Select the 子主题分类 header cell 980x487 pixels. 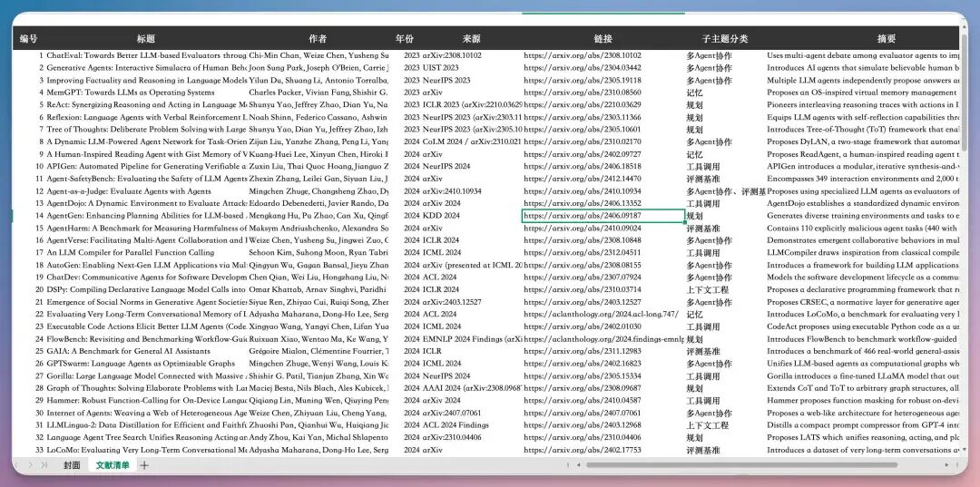(725, 39)
